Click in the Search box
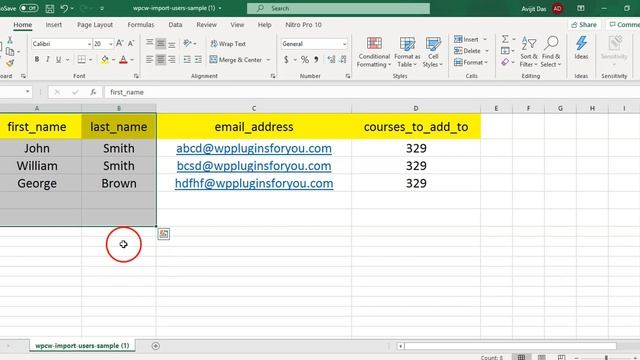 pyautogui.click(x=338, y=8)
